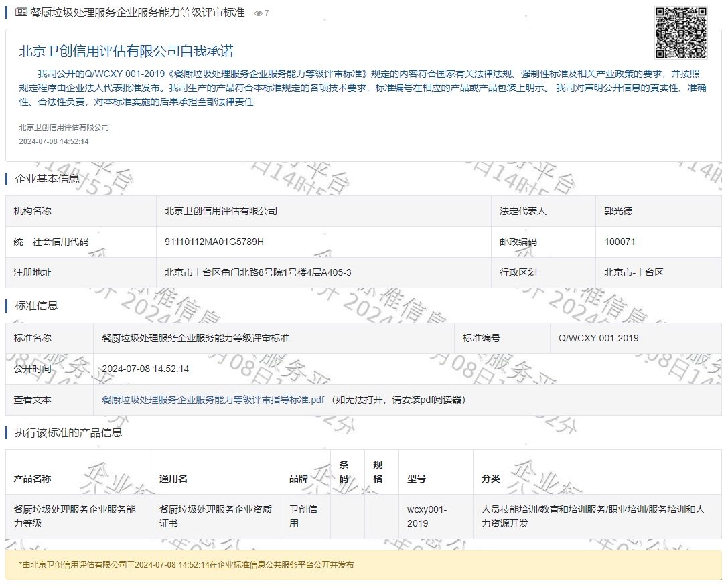Screen dimensions: 728x585
Task: Click the 查看文本 label cell
Action: 49,400
